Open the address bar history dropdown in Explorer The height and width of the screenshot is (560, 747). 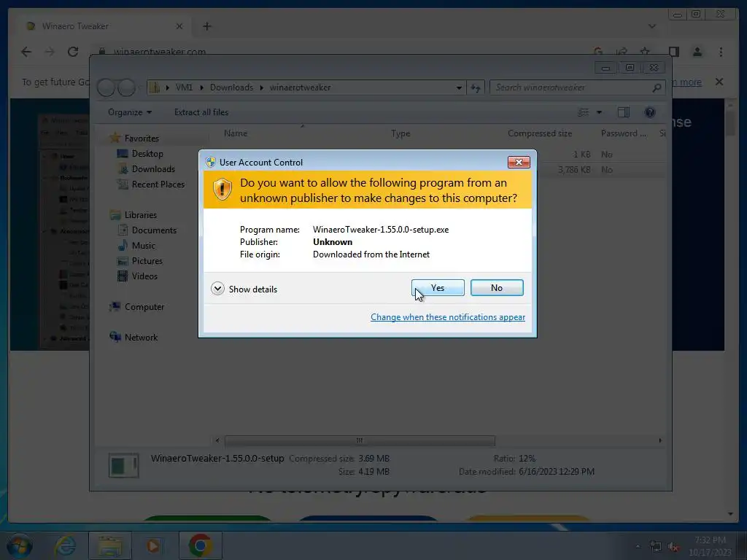pyautogui.click(x=459, y=87)
